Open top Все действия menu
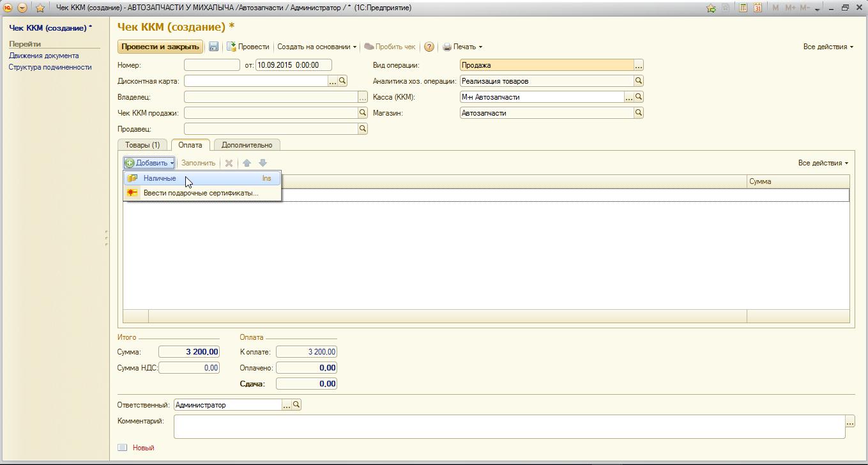The image size is (868, 465). [x=828, y=47]
